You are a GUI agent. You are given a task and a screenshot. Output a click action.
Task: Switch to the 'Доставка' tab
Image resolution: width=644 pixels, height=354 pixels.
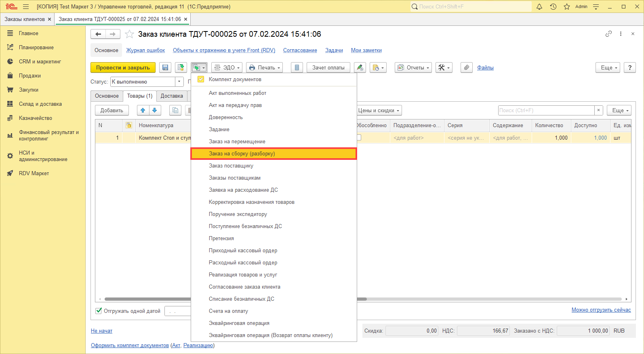172,96
